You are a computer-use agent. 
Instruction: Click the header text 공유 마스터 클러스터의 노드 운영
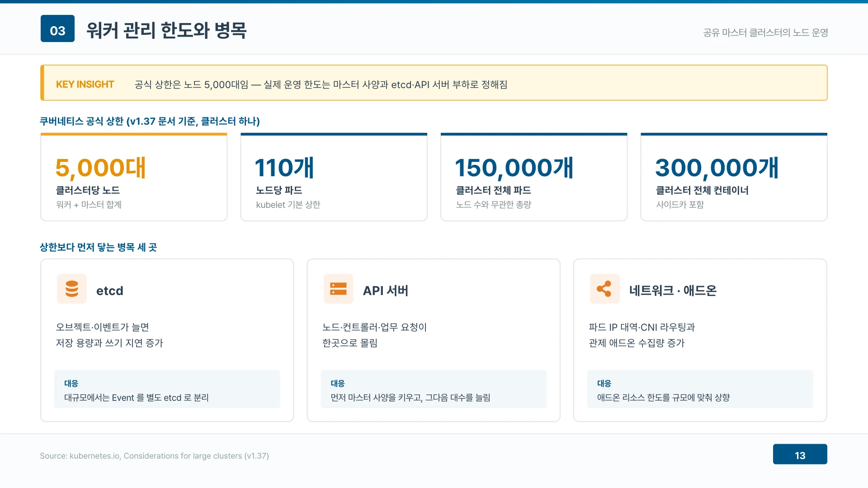765,33
